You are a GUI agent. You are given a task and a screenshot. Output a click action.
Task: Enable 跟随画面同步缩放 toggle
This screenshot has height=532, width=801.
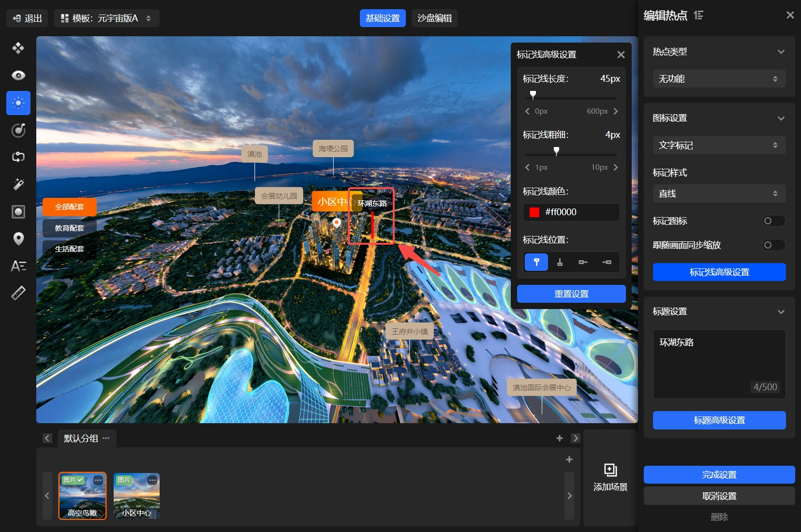pyautogui.click(x=773, y=245)
